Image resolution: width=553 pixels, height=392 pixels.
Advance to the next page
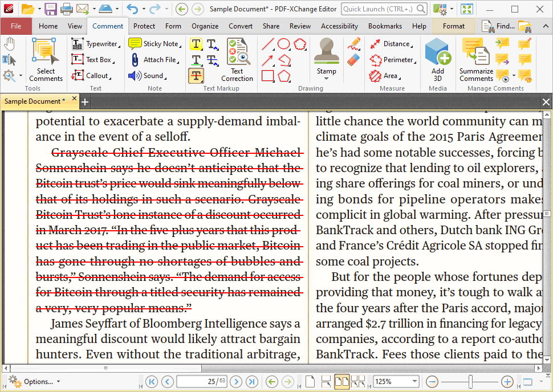[x=236, y=381]
